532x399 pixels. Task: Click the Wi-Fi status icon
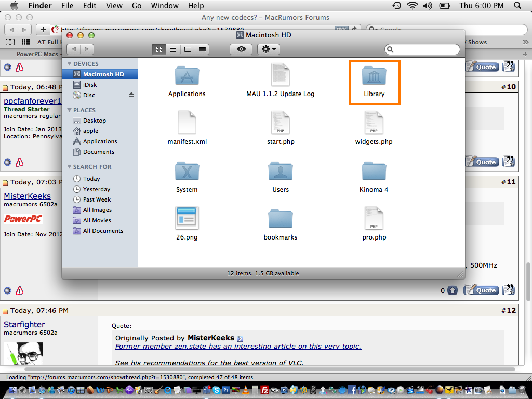413,5
